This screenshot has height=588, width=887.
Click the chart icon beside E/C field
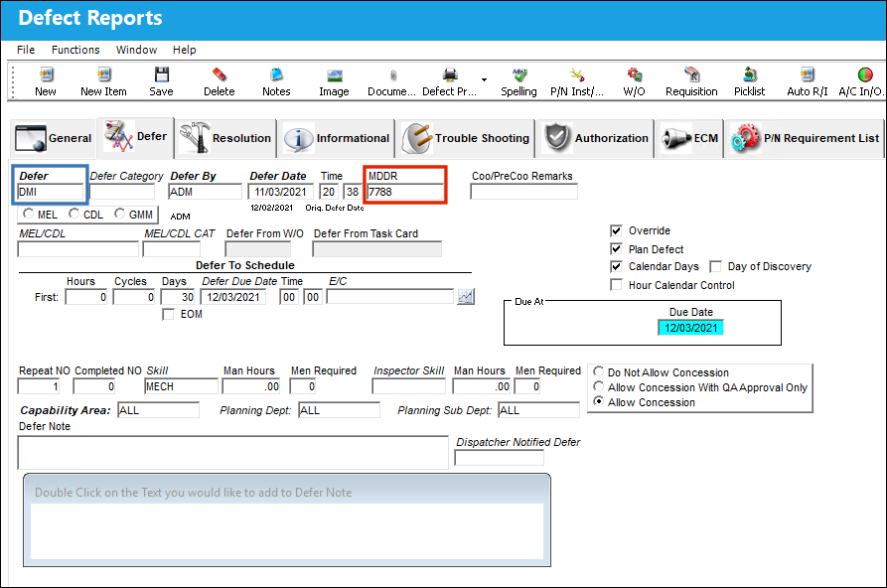click(x=466, y=297)
